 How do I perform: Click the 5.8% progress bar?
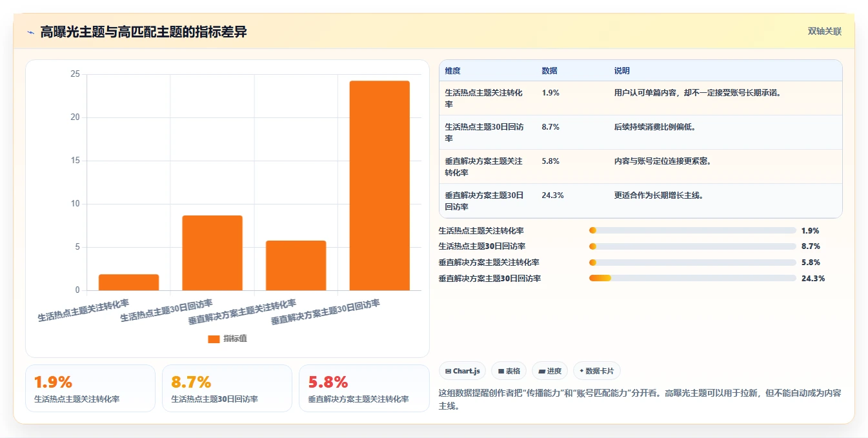coord(692,263)
